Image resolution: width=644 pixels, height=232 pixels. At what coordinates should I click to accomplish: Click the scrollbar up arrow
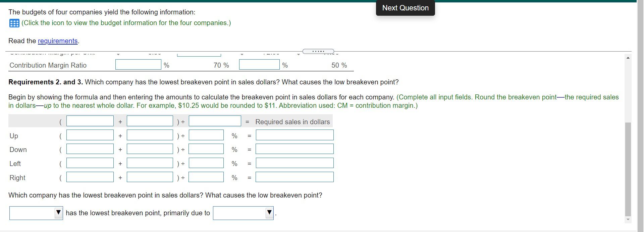(x=628, y=58)
